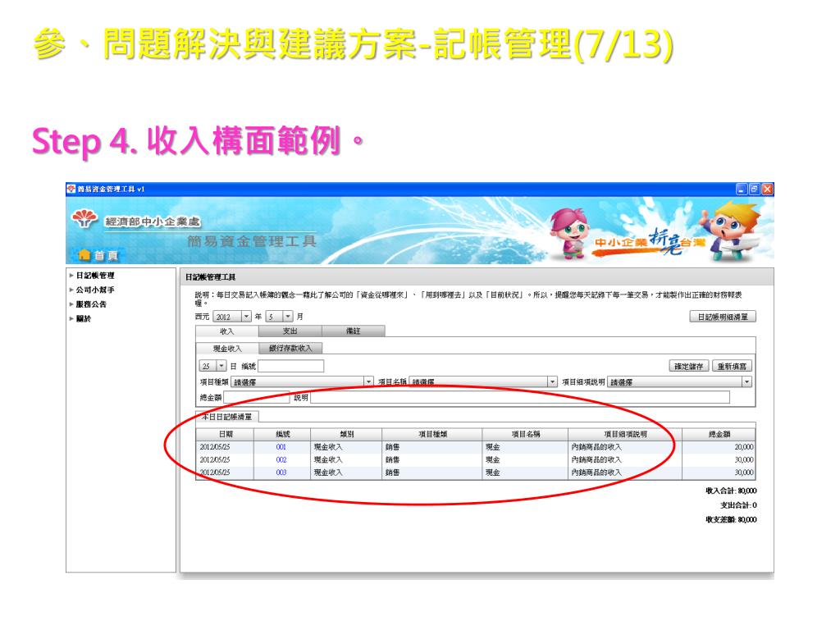The height and width of the screenshot is (630, 840).
Task: Close the 簡易資金管理工具 window
Action: [x=767, y=189]
